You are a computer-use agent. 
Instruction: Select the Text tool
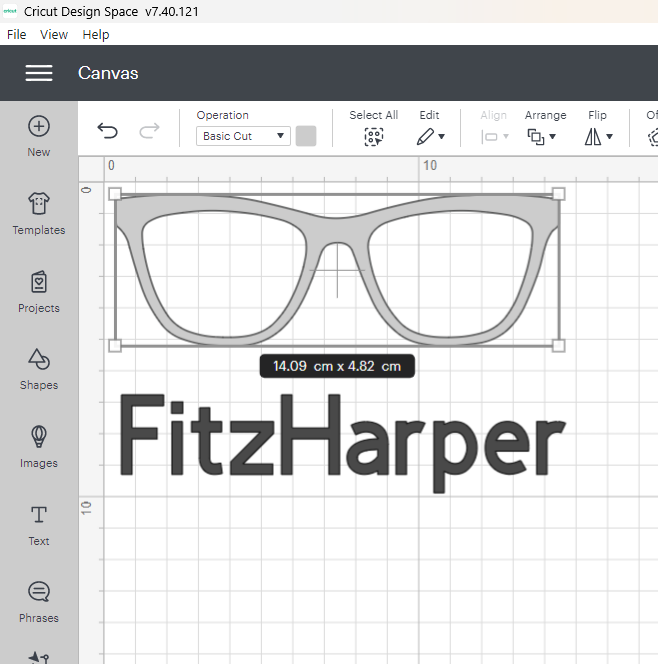click(x=39, y=515)
